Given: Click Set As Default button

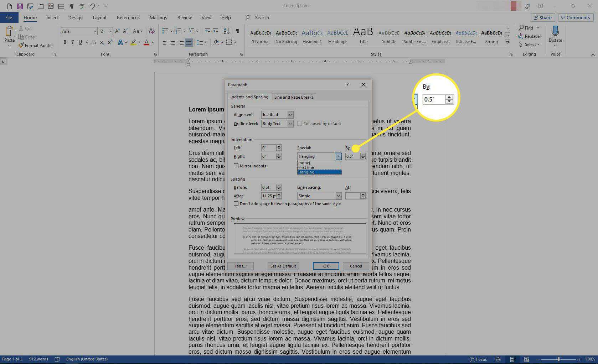Looking at the screenshot, I should [x=283, y=266].
